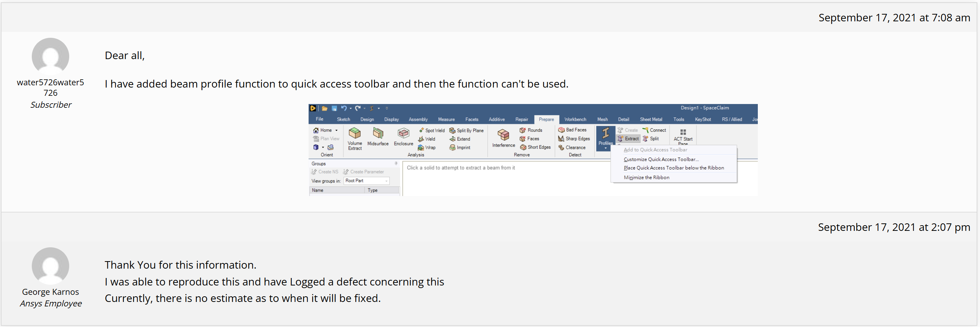980x327 pixels.
Task: Select the Enclosure tool
Action: pyautogui.click(x=403, y=137)
